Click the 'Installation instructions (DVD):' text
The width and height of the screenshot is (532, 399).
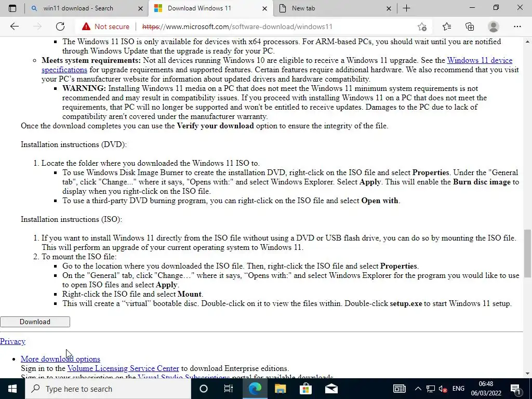pos(74,144)
